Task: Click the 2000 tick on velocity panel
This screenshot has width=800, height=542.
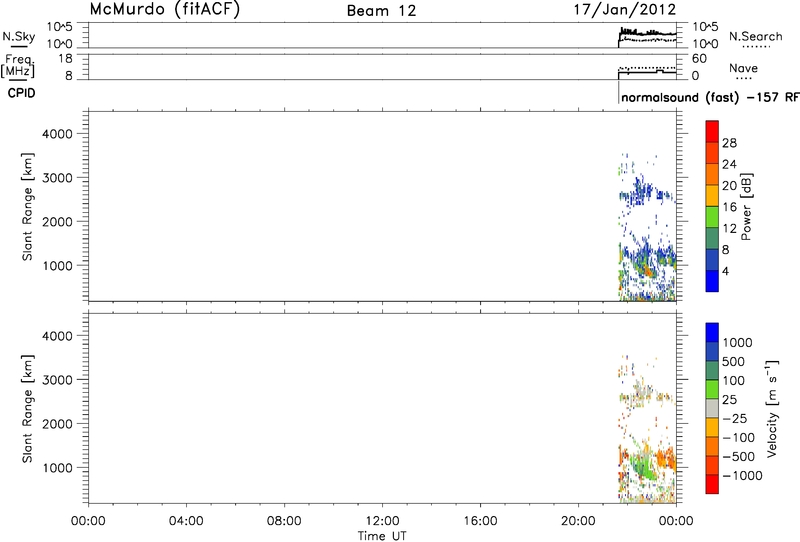Action: 58,424
